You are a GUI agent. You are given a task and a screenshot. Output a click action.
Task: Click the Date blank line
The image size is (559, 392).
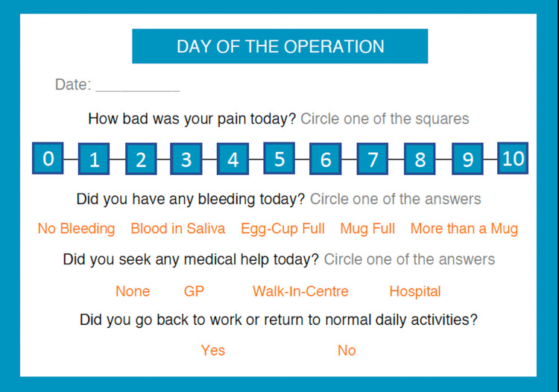click(x=138, y=86)
